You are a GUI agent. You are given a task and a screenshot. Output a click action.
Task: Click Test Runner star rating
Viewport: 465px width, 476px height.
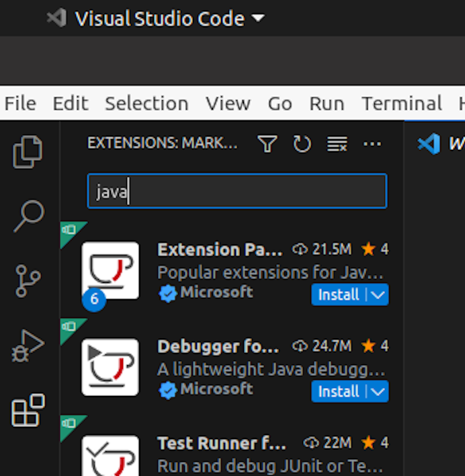pos(374,442)
